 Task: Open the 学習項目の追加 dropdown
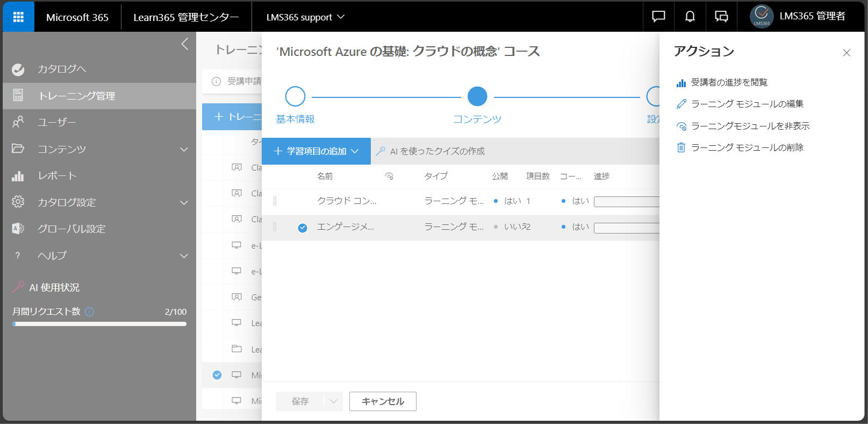(x=316, y=151)
